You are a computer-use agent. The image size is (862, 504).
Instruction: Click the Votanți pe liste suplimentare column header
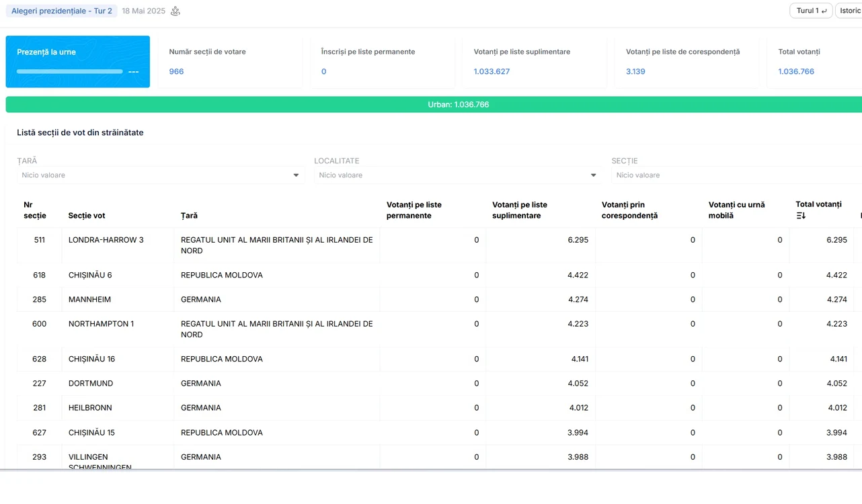520,210
